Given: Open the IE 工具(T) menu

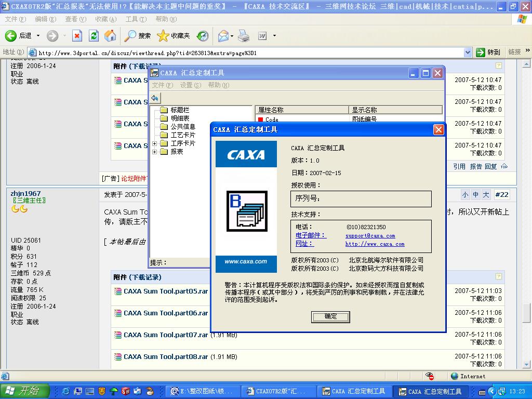Looking at the screenshot, I should (x=136, y=19).
